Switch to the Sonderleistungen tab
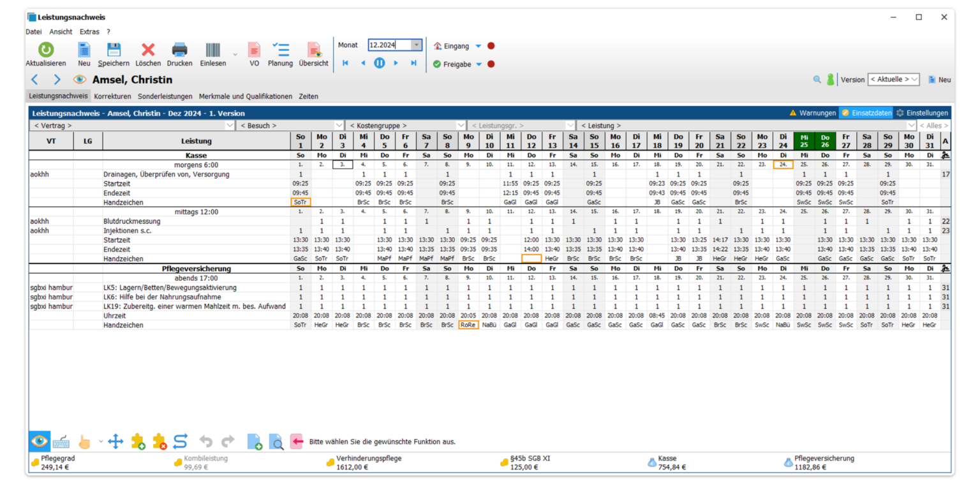980x497 pixels. pos(165,96)
